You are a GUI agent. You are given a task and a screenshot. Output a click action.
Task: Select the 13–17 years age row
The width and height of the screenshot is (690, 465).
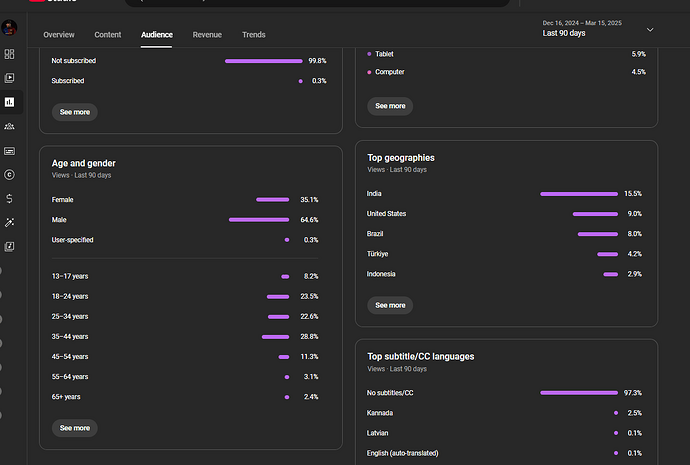click(x=185, y=276)
